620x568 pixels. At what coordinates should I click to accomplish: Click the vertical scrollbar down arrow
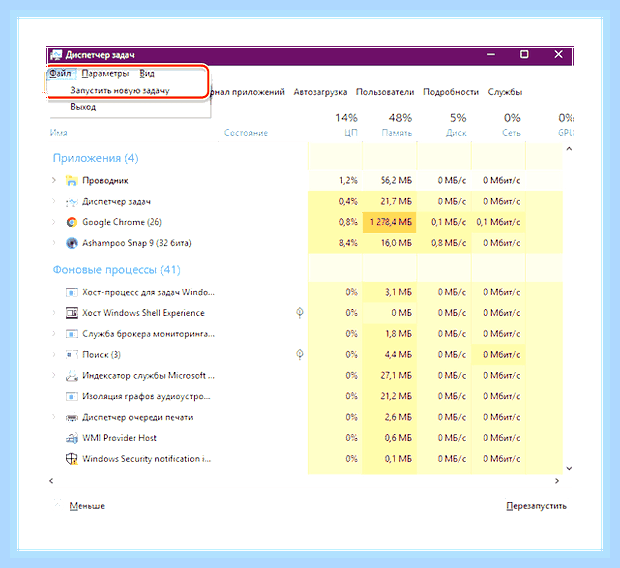569,468
